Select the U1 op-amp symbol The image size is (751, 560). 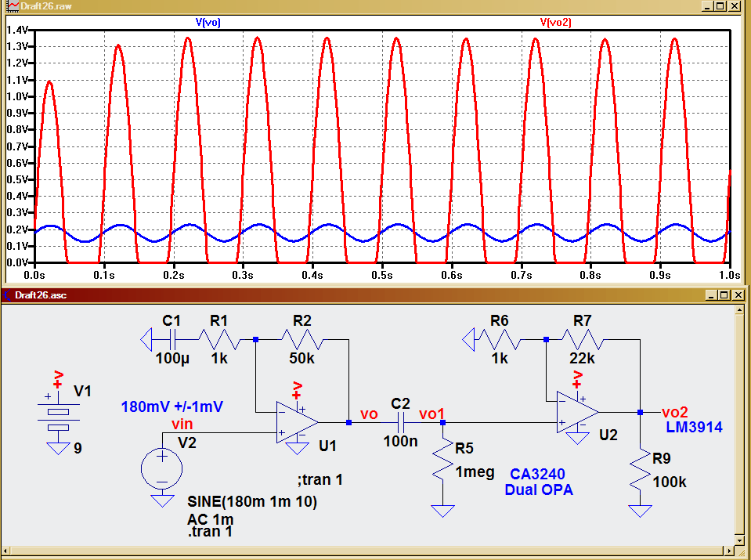coord(297,422)
